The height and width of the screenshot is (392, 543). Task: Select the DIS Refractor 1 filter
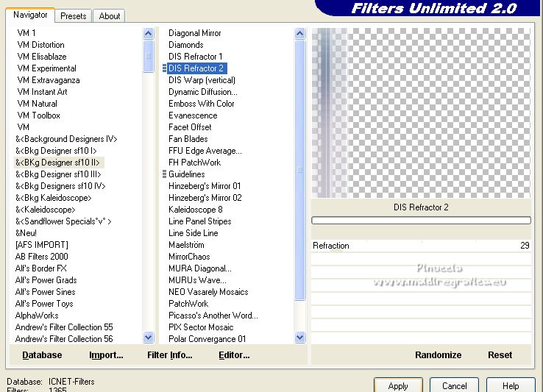pyautogui.click(x=195, y=57)
